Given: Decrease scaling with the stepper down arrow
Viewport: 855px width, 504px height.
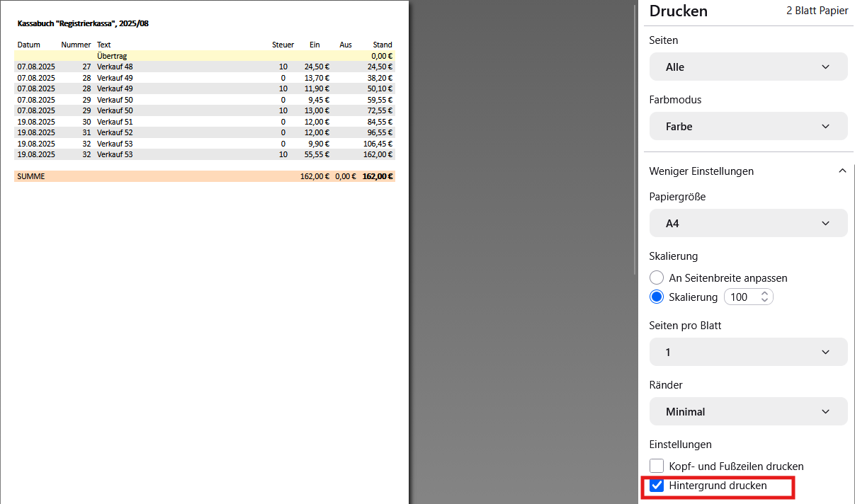Looking at the screenshot, I should coord(764,301).
